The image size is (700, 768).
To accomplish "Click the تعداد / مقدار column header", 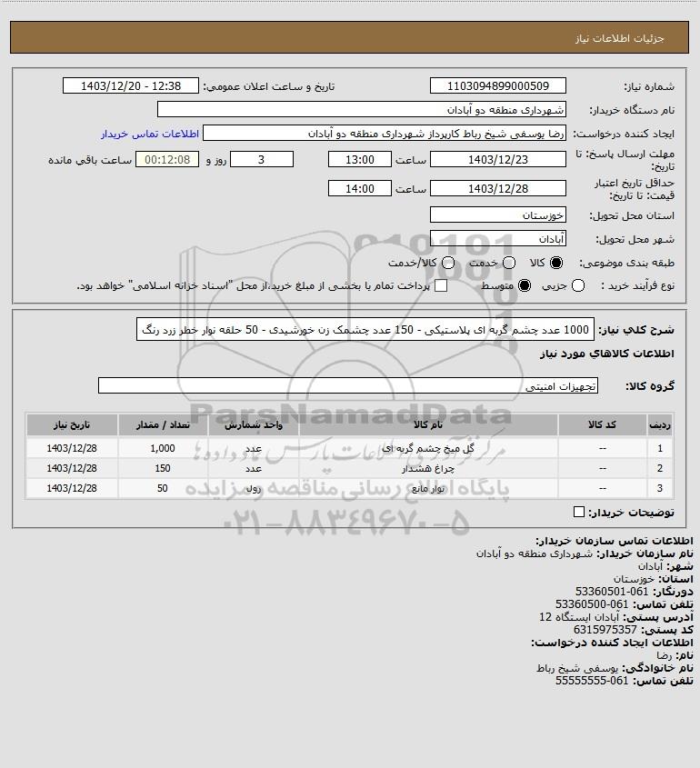I will click(x=163, y=424).
